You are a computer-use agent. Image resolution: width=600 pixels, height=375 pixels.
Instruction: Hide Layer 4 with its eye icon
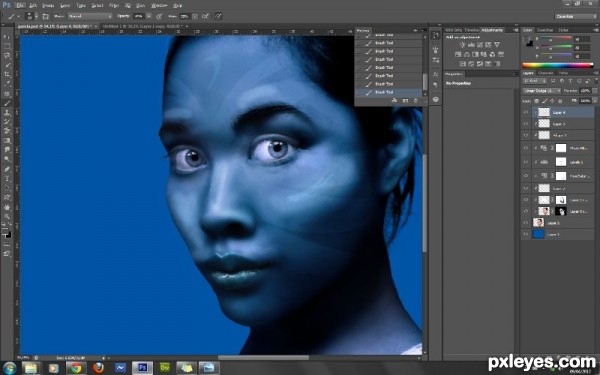pyautogui.click(x=526, y=112)
